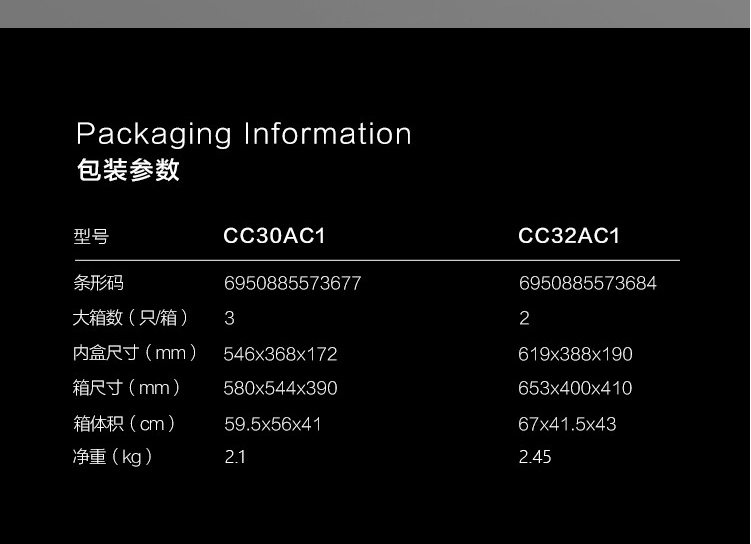751x544 pixels.
Task: Click the 包装参数 subtitle
Action: (x=128, y=170)
